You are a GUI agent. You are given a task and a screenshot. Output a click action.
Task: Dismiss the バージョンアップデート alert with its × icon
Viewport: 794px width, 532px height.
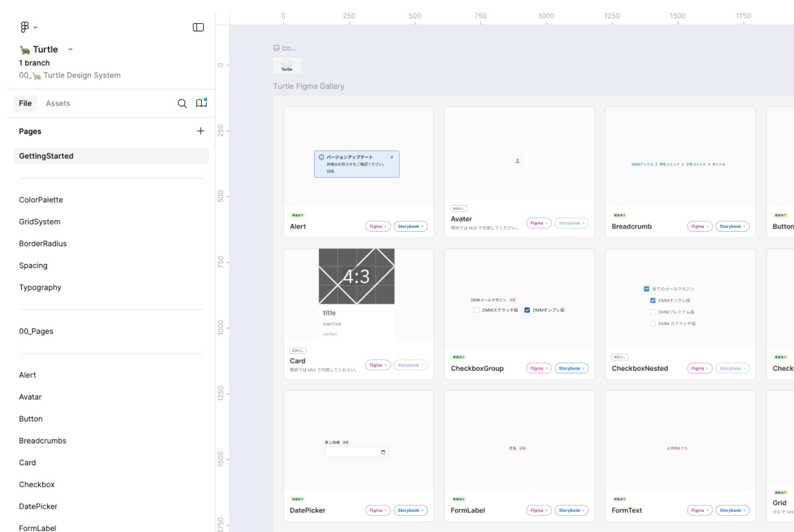pyautogui.click(x=392, y=157)
